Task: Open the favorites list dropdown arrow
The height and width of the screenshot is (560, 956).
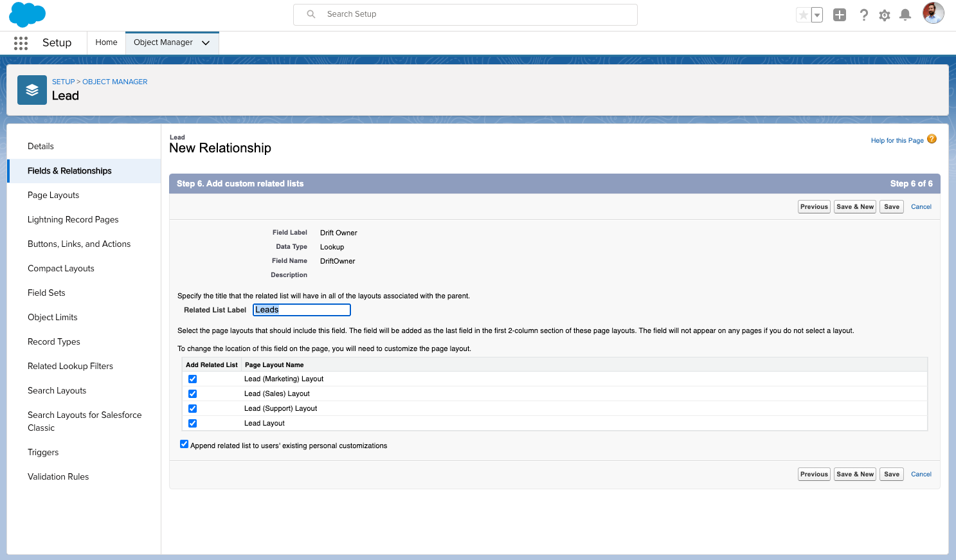Action: (x=817, y=15)
